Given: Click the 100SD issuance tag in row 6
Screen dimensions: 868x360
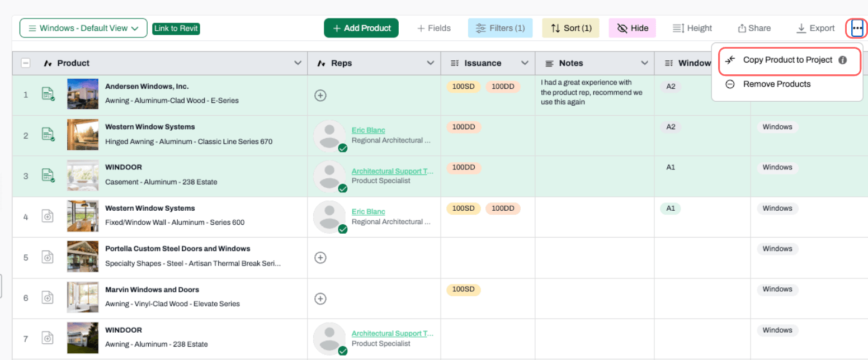Looking at the screenshot, I should pos(463,290).
